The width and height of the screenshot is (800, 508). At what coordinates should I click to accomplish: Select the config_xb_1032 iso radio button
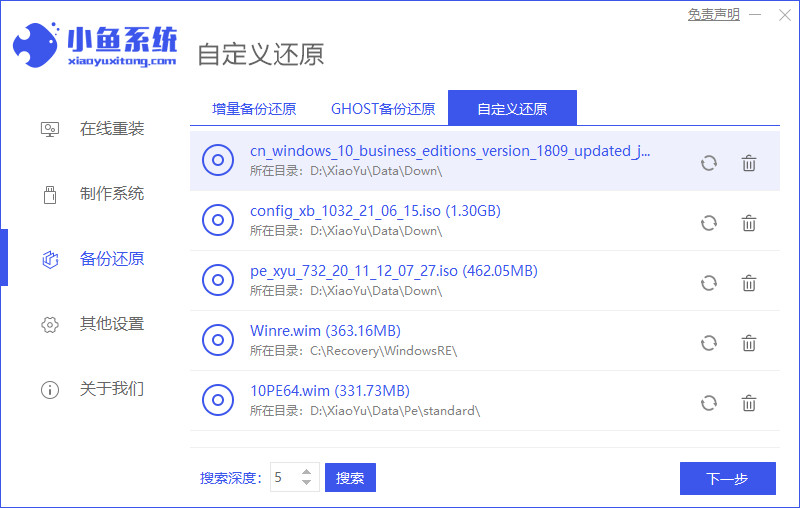[218, 220]
